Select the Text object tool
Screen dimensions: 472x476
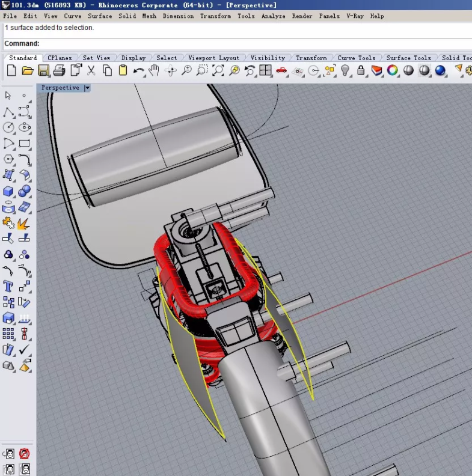(x=8, y=286)
